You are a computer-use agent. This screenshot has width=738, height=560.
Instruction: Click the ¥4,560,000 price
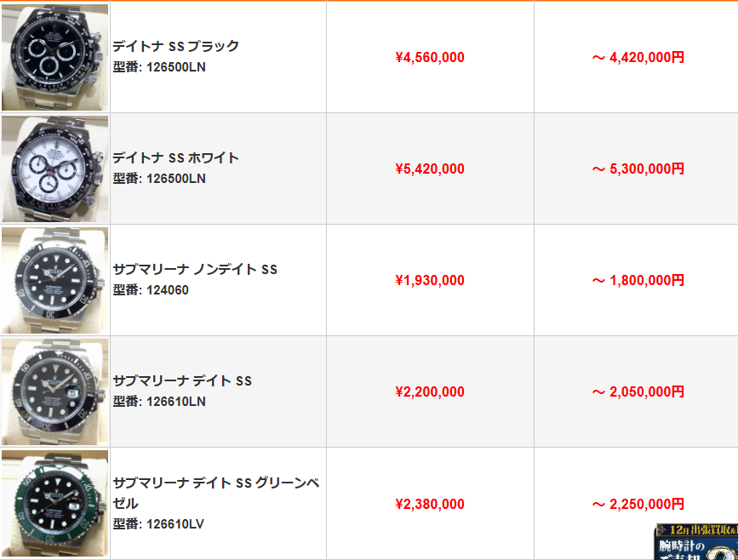(x=430, y=58)
